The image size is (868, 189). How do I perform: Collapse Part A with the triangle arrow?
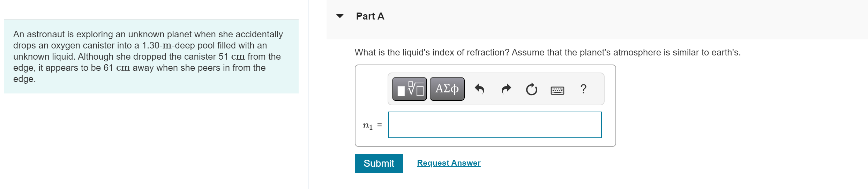coord(340,16)
